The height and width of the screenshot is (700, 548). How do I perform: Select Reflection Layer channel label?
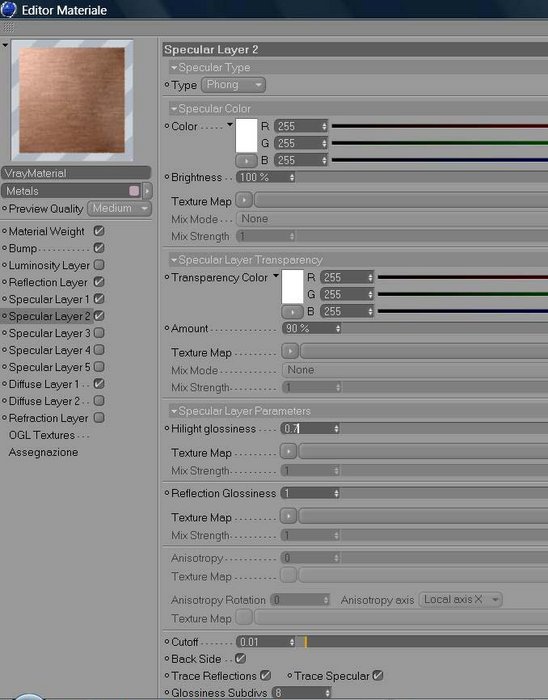coord(48,282)
